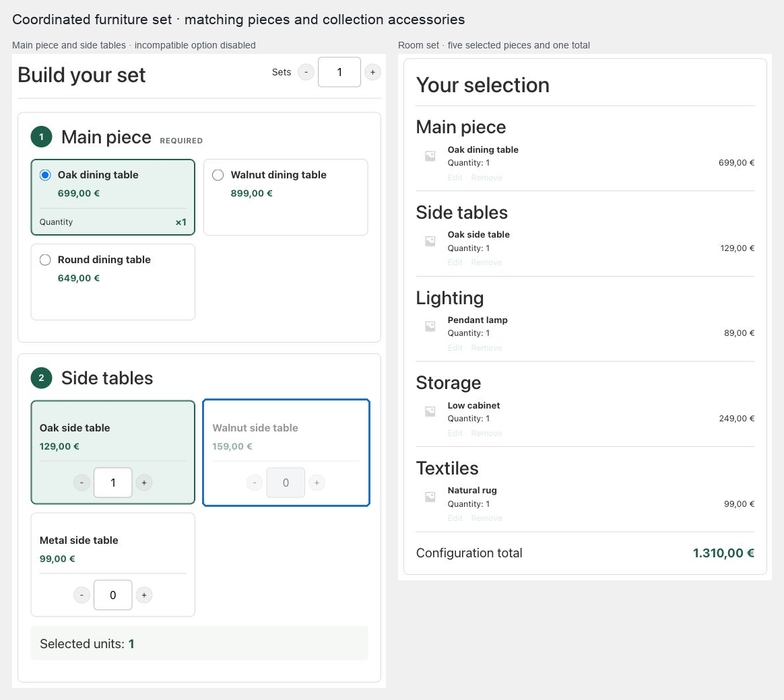Viewport: 784px width, 700px height.
Task: Click the 1.310,00 € configuration total
Action: point(723,553)
